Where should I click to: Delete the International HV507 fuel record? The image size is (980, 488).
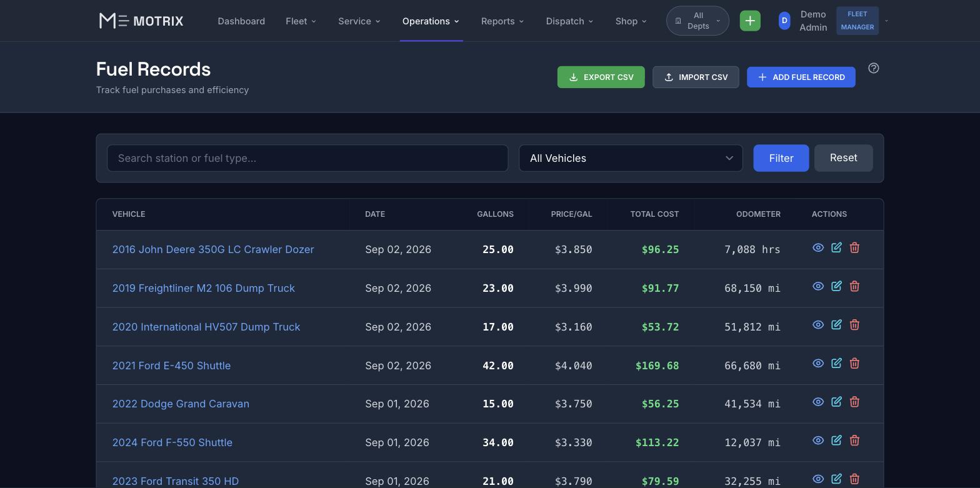pyautogui.click(x=854, y=326)
